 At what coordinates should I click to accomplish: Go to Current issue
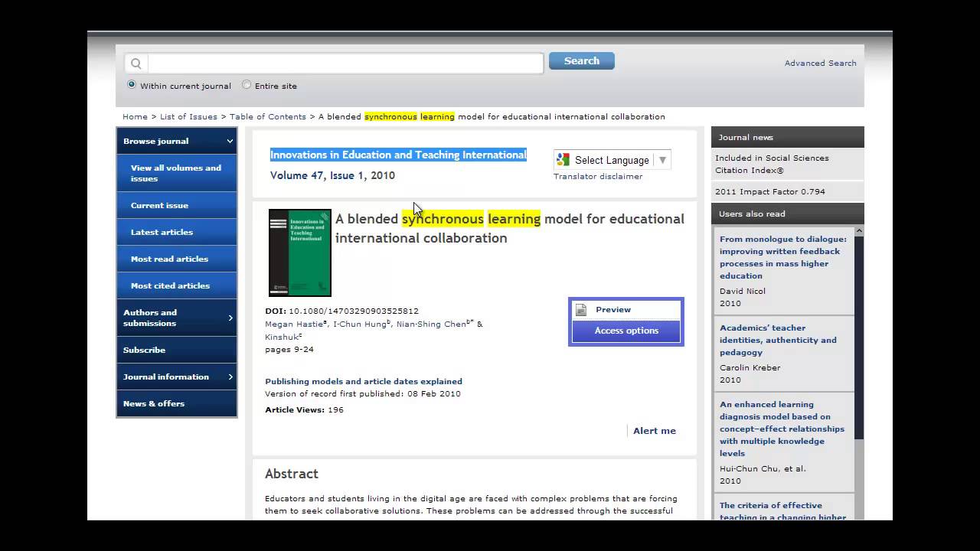tap(177, 205)
